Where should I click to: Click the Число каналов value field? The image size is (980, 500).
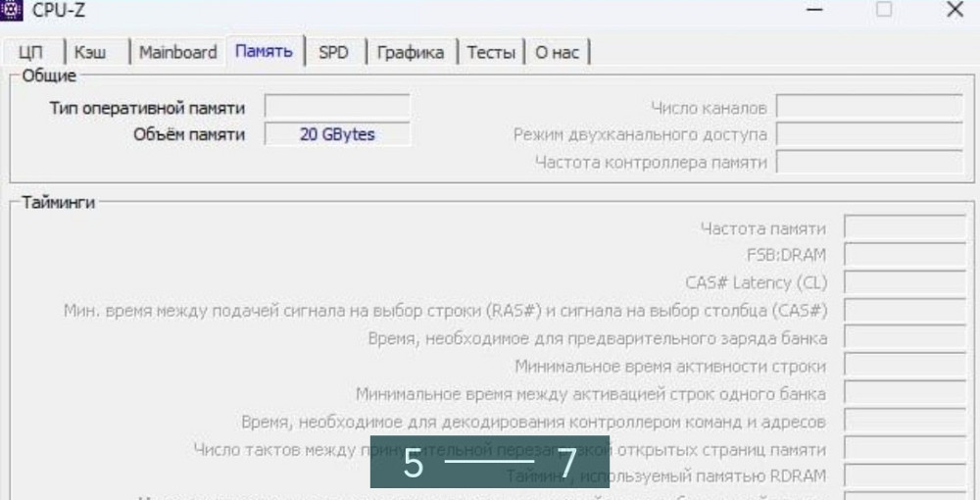[869, 107]
